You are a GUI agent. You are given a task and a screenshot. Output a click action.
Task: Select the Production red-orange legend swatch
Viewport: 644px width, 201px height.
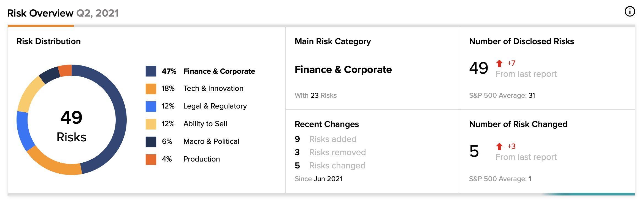(151, 160)
